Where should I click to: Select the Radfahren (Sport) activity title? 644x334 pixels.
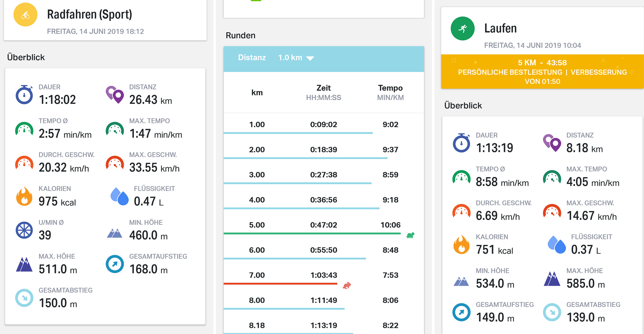(90, 14)
